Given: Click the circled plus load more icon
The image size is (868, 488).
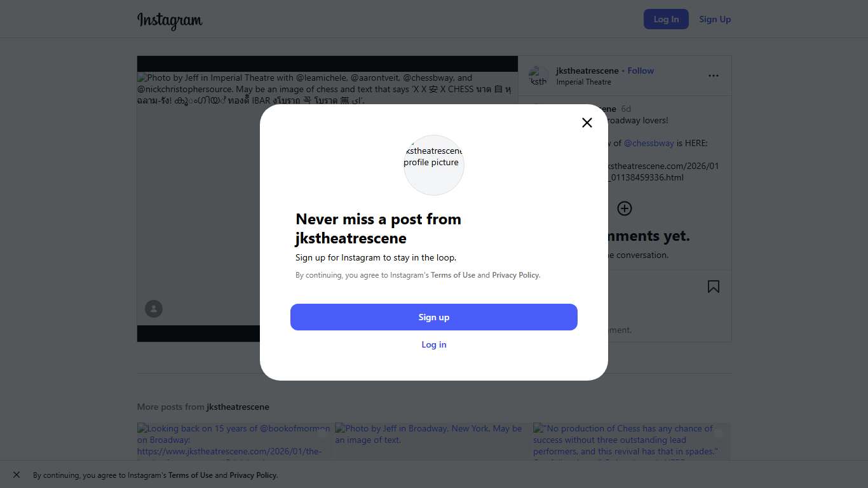Looking at the screenshot, I should click(x=625, y=208).
